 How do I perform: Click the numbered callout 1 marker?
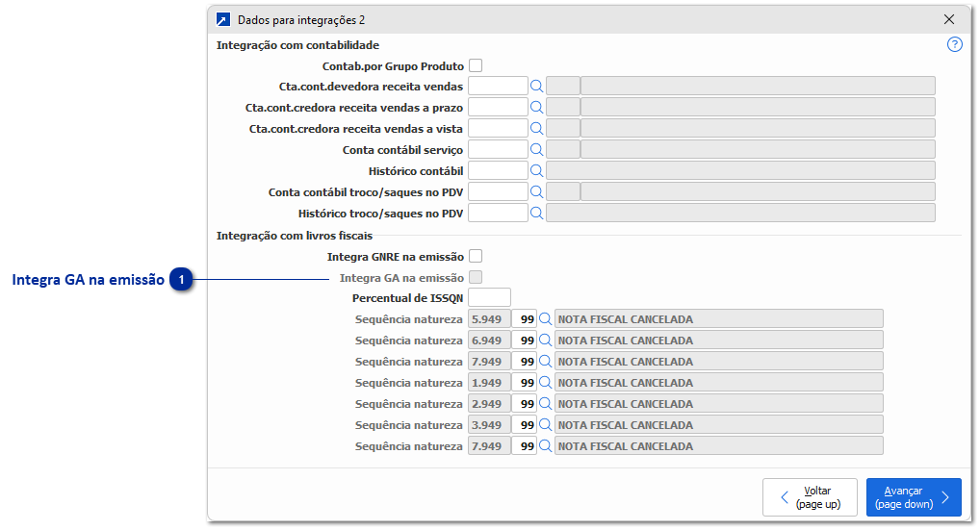tap(182, 280)
